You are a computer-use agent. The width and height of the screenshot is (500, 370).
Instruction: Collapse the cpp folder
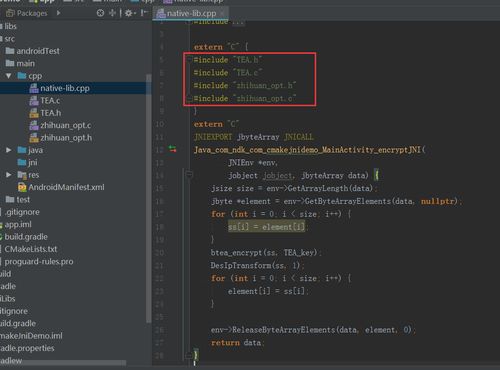[9, 76]
